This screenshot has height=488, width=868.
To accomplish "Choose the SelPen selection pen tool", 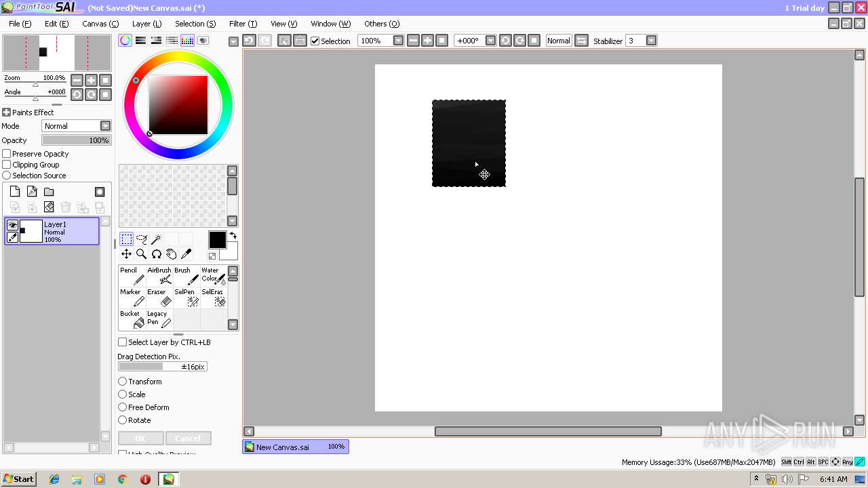I will coord(186,298).
